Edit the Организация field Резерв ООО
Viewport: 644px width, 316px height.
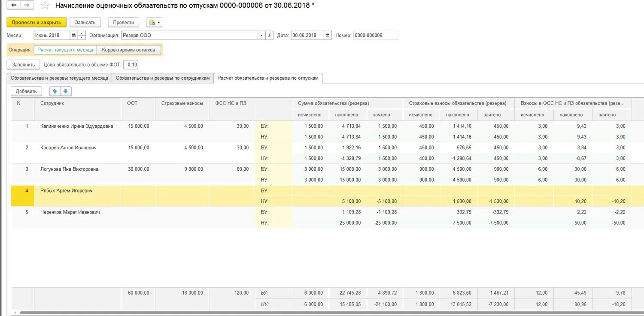pyautogui.click(x=189, y=36)
